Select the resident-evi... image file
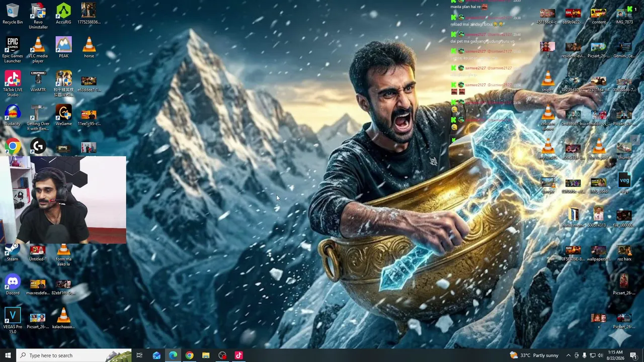644x362 pixels. 573,49
